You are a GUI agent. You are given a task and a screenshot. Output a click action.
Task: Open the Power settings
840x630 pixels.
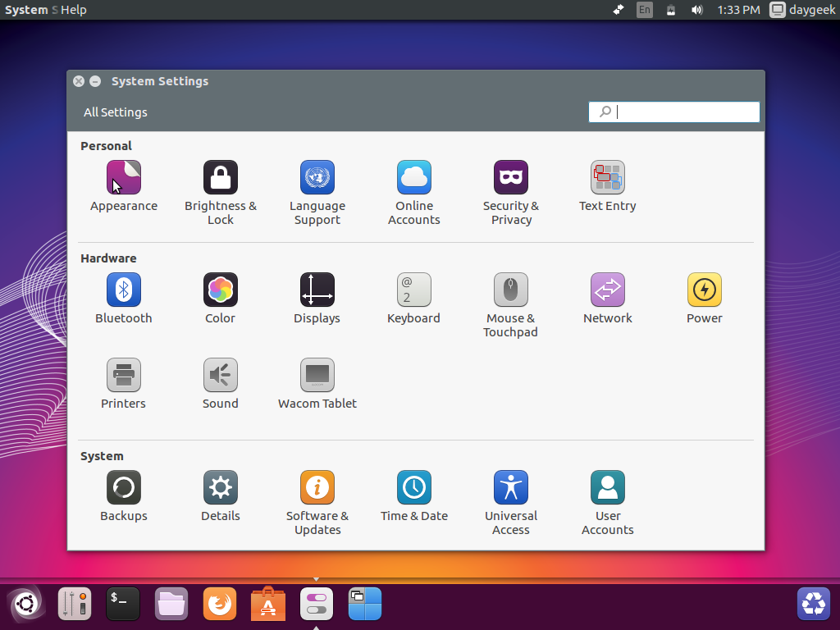tap(705, 290)
